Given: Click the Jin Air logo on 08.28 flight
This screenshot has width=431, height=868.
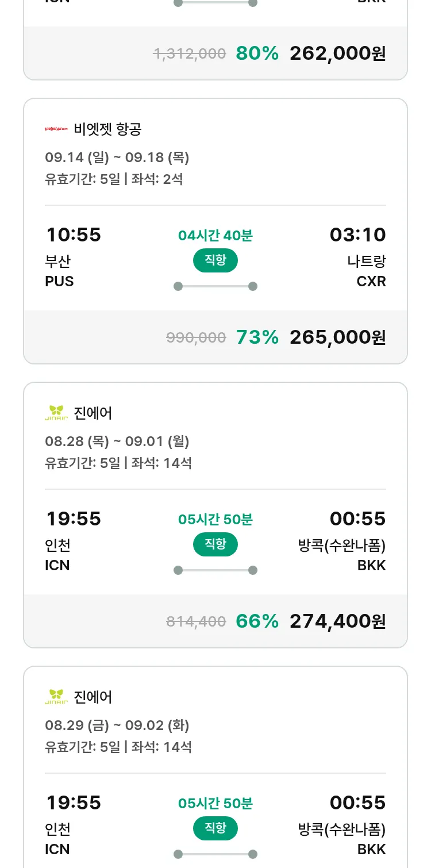Looking at the screenshot, I should point(56,413).
